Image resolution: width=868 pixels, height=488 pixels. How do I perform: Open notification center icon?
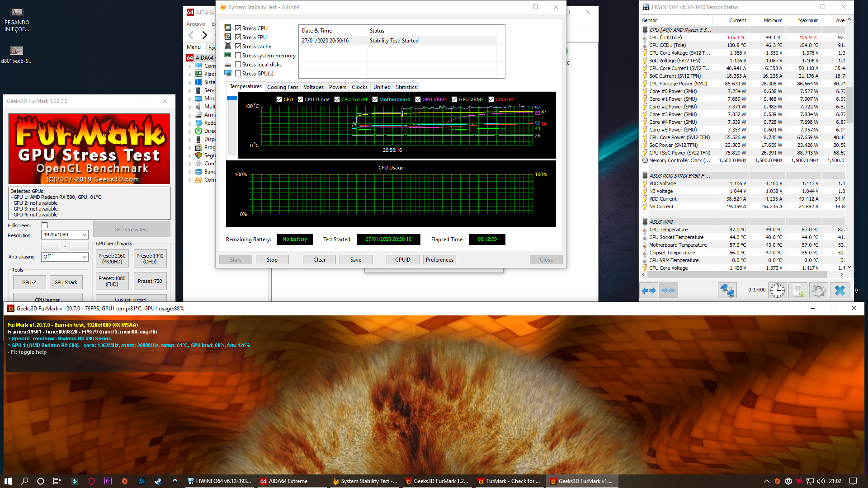pyautogui.click(x=853, y=481)
